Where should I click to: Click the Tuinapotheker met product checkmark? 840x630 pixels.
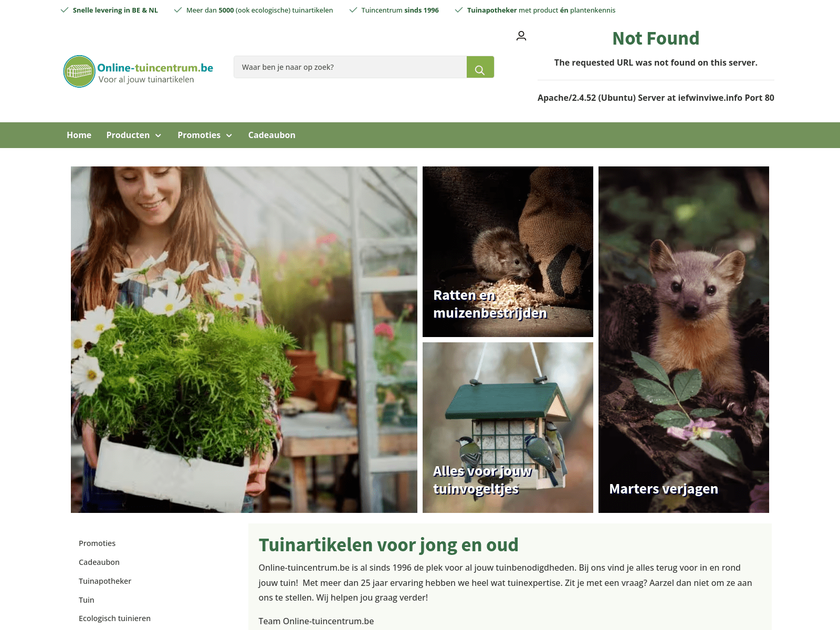[459, 10]
